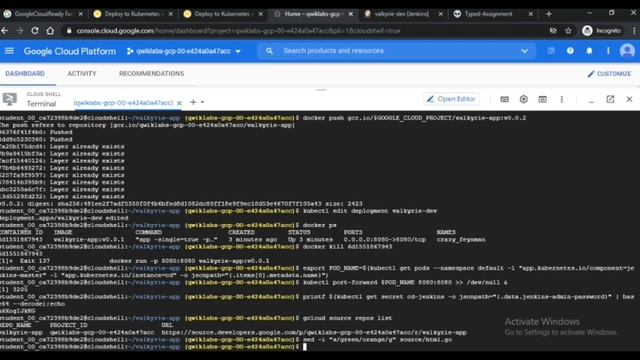Open the qwiklabs project selector dropdown
The width and height of the screenshot is (640, 360).
tap(184, 51)
